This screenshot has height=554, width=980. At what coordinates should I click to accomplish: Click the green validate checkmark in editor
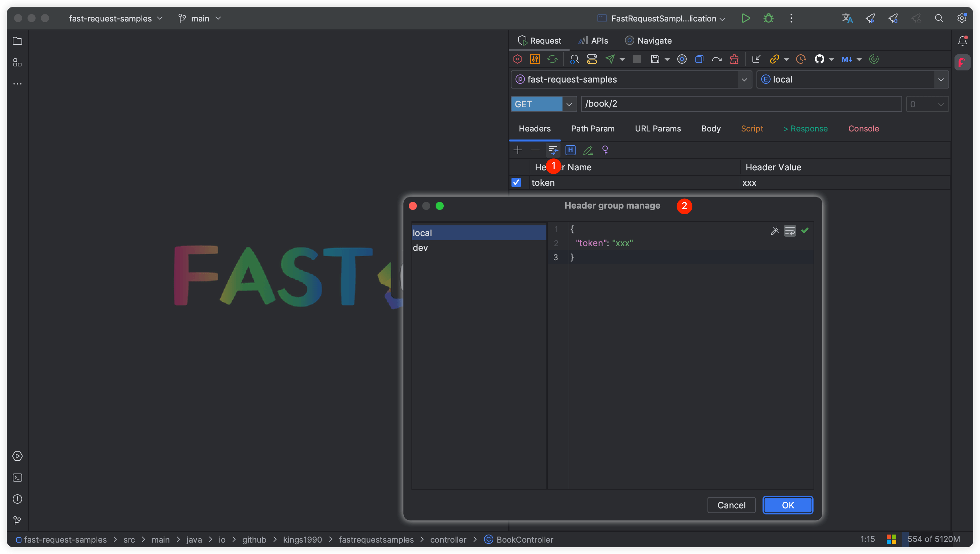[804, 231]
